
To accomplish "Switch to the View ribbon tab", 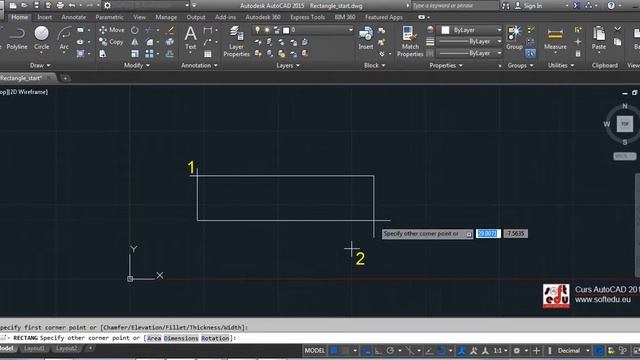I will click(139, 17).
